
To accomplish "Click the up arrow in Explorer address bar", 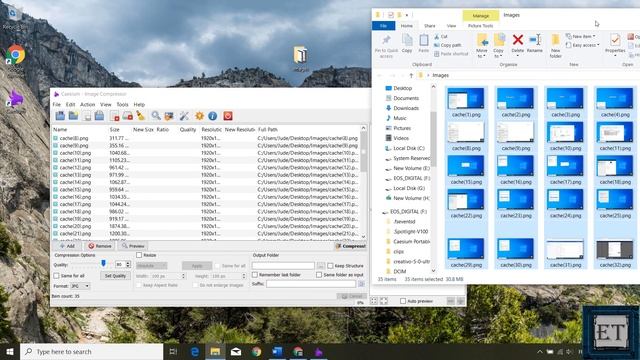I will (411, 75).
